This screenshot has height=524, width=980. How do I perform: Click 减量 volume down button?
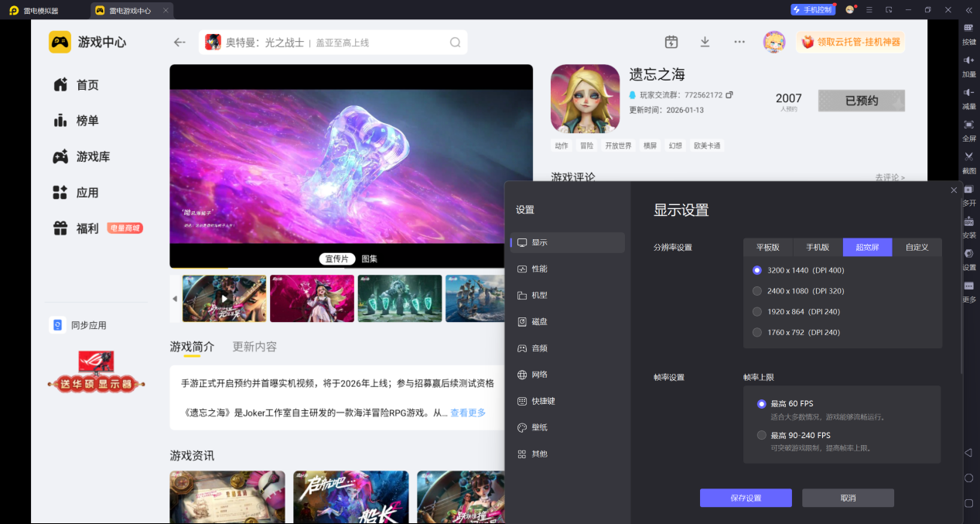coord(968,98)
